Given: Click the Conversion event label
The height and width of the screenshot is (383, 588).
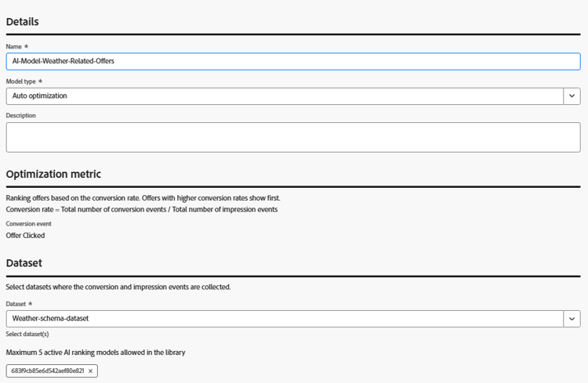Looking at the screenshot, I should click(x=28, y=224).
